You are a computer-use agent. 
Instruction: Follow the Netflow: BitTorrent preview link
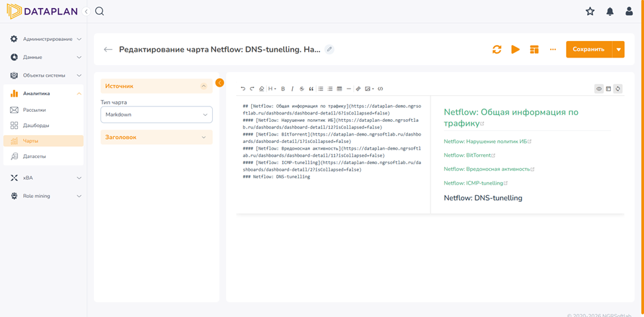tap(467, 155)
